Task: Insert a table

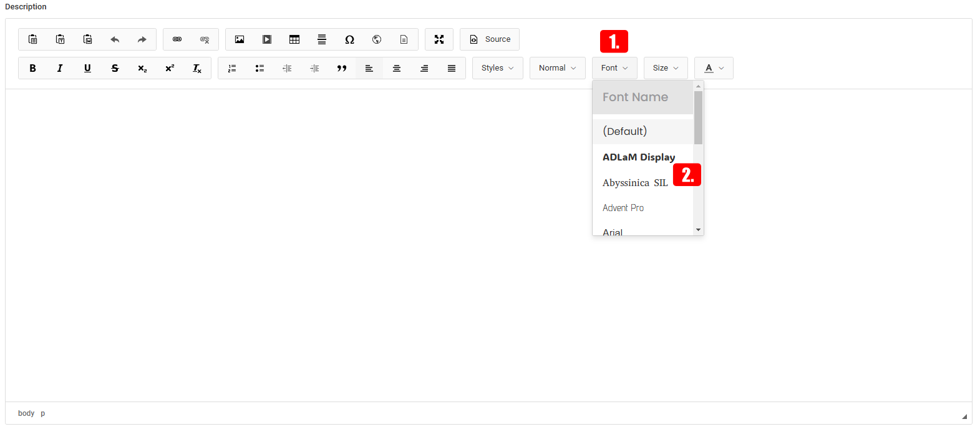Action: pos(294,39)
